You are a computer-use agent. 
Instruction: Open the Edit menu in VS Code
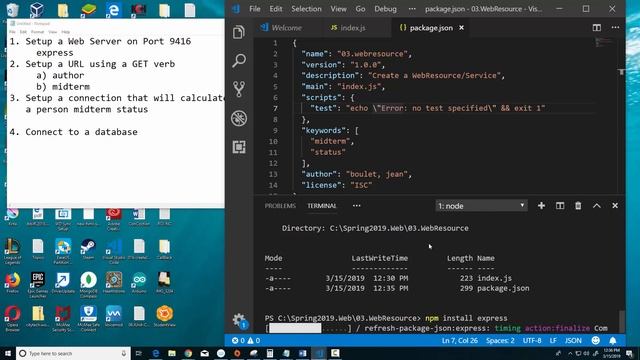(x=276, y=9)
